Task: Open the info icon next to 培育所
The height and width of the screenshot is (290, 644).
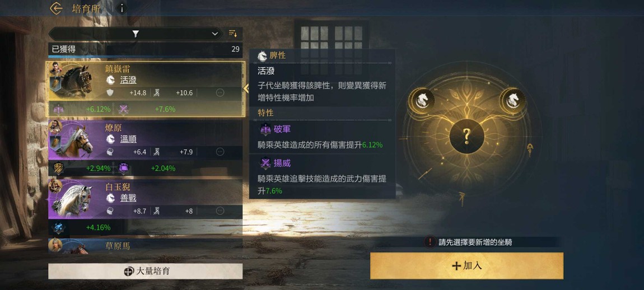Action: pyautogui.click(x=121, y=8)
